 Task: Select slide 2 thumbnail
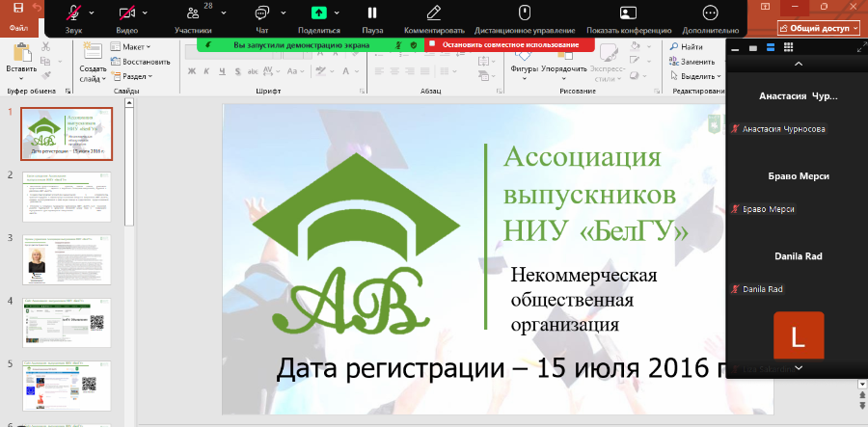pyautogui.click(x=67, y=197)
